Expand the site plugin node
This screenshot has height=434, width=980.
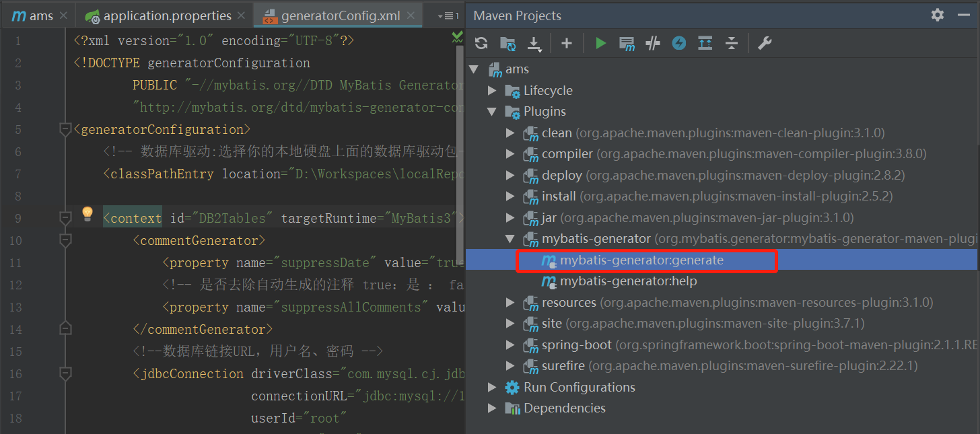pos(511,324)
